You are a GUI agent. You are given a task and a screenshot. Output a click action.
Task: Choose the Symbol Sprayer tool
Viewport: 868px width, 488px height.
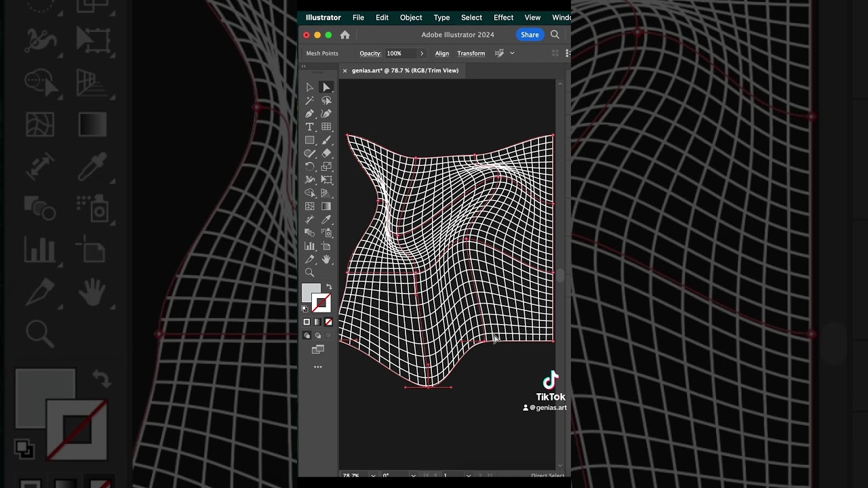point(326,232)
